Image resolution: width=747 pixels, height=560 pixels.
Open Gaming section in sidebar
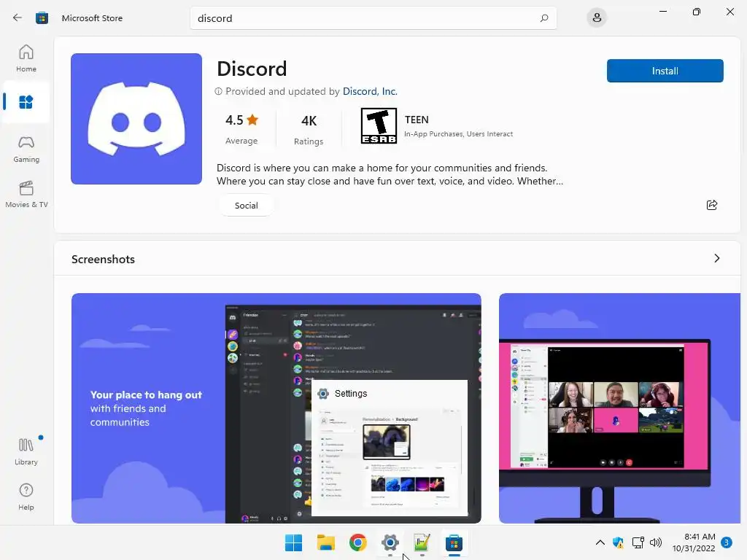point(26,149)
